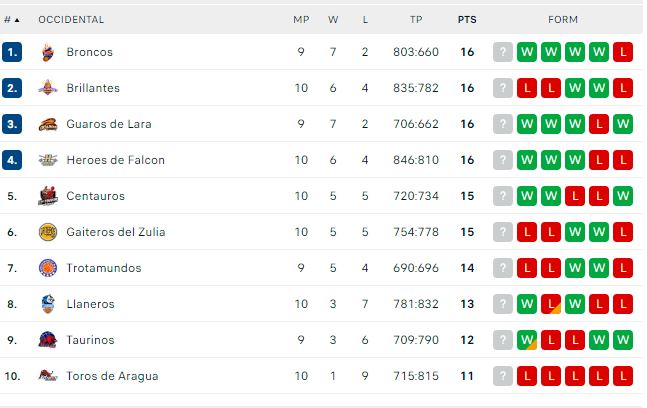647x408 pixels.
Task: Sort table by MP column header
Action: [x=301, y=19]
